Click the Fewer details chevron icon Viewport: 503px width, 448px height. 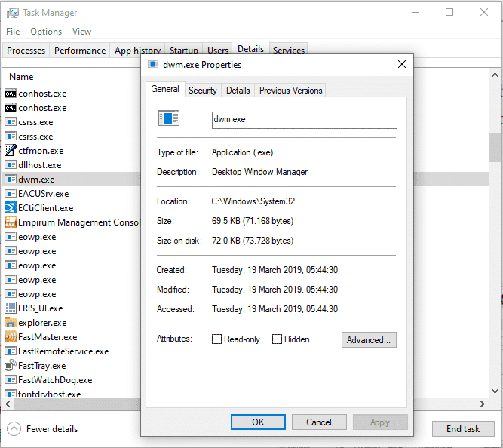(x=14, y=428)
